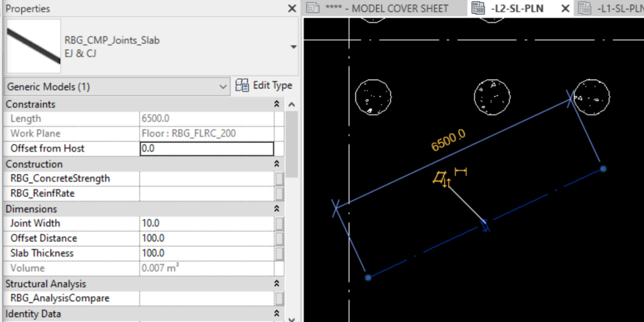This screenshot has width=644, height=322.
Task: Click the Offset from Host value field
Action: [x=207, y=149]
